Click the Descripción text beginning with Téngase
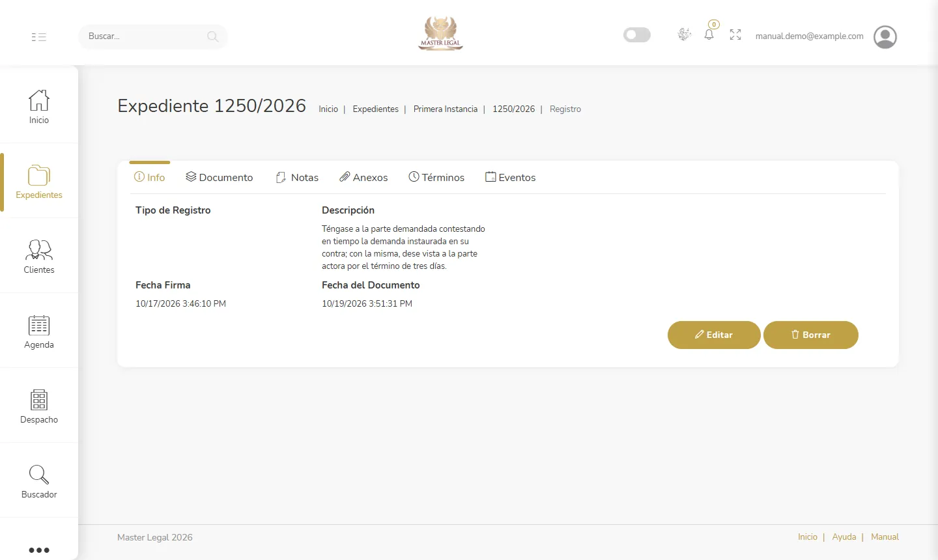Image resolution: width=938 pixels, height=560 pixels. [403, 247]
